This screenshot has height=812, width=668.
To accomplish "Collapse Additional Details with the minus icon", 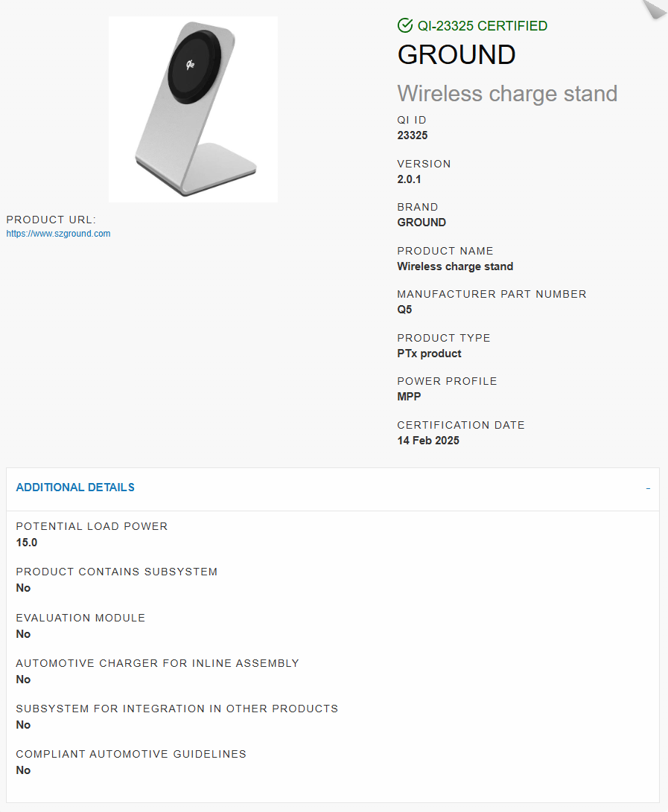I will [x=648, y=488].
